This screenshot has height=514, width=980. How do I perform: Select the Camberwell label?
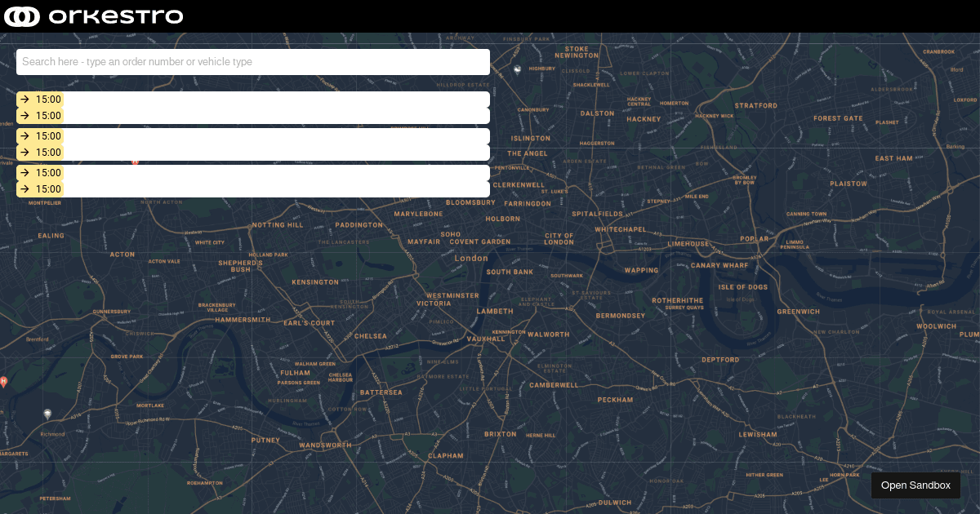click(x=554, y=385)
